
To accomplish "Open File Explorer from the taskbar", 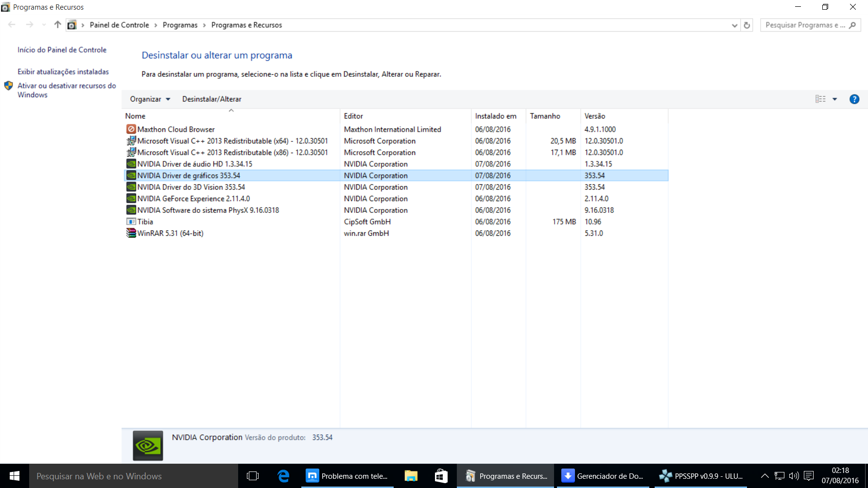I will click(x=411, y=476).
